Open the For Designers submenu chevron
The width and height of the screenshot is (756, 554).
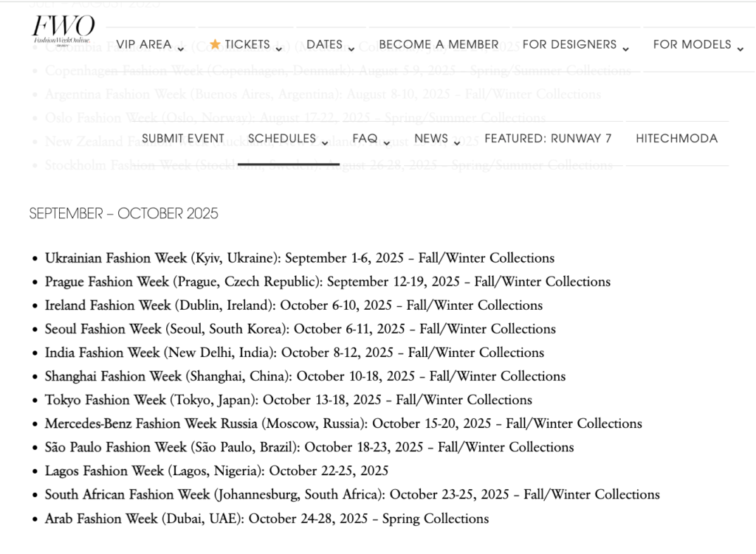click(x=626, y=49)
